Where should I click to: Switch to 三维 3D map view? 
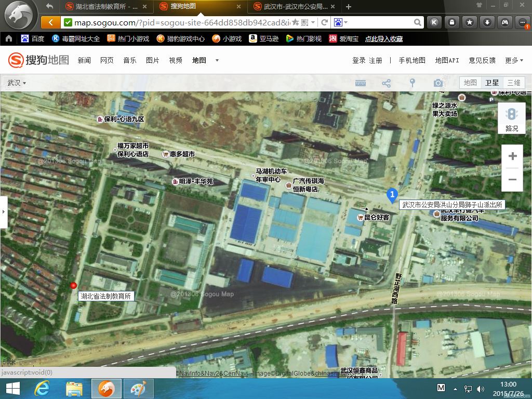click(x=514, y=83)
